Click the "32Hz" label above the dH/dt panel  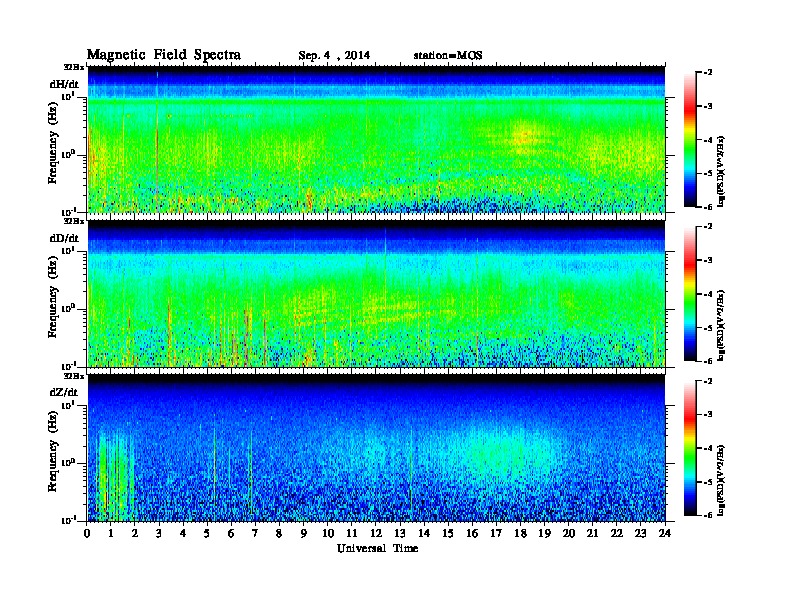tap(74, 67)
